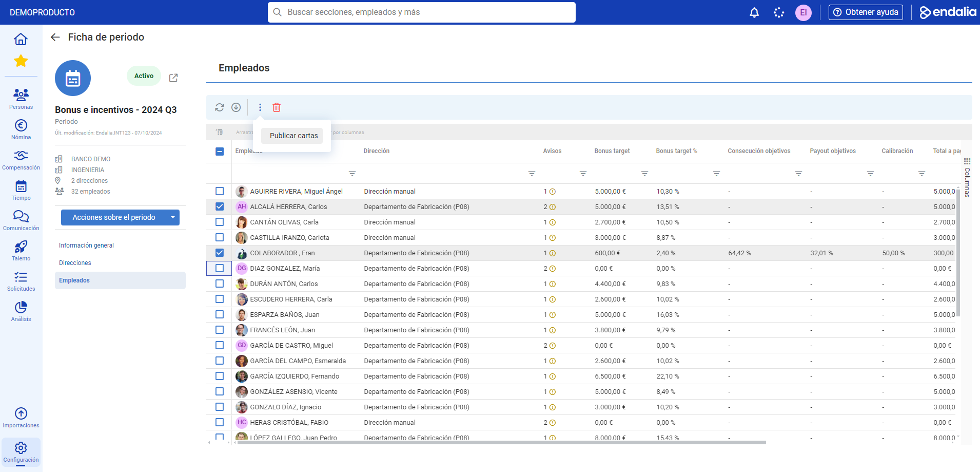Viewport: 980px width, 472px height.
Task: Click the download icon in employees toolbar
Action: (x=236, y=107)
